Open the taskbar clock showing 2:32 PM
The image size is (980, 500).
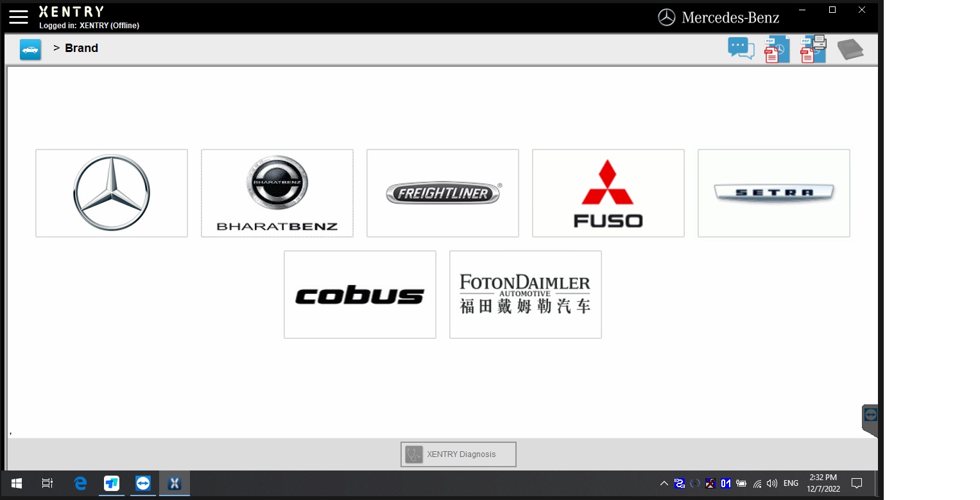(823, 483)
